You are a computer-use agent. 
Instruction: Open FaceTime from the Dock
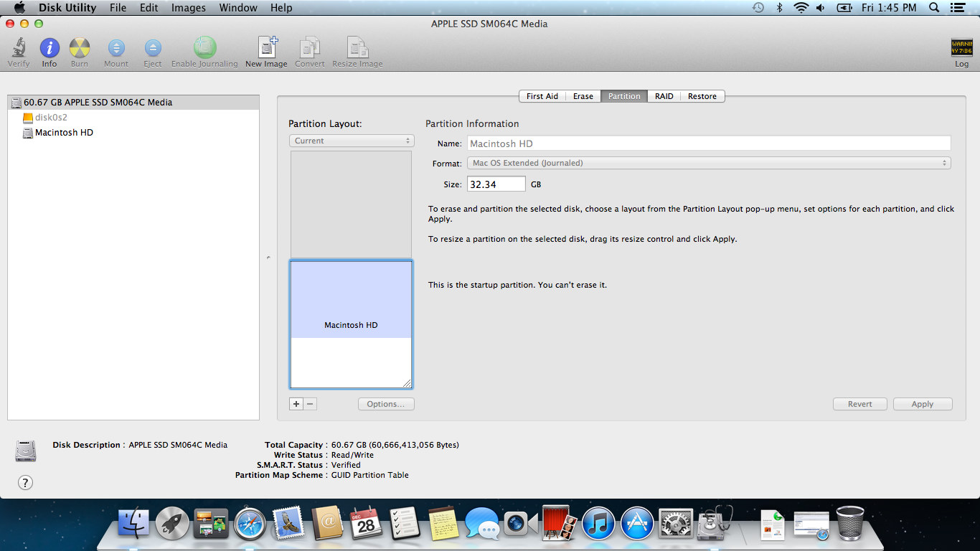click(x=521, y=524)
